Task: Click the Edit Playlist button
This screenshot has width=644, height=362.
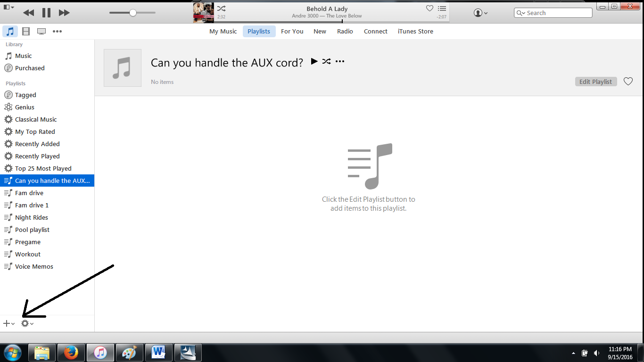Action: coord(596,82)
